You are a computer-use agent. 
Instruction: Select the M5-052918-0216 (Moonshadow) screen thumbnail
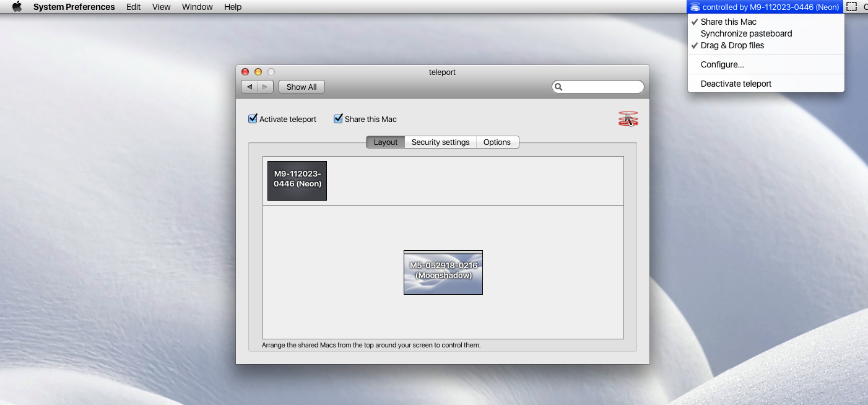(x=443, y=272)
